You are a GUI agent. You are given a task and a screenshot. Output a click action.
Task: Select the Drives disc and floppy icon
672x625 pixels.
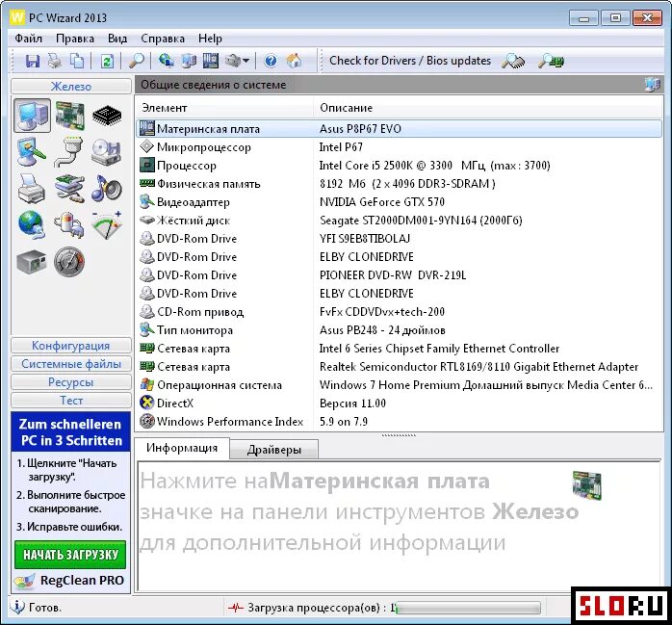pyautogui.click(x=107, y=152)
